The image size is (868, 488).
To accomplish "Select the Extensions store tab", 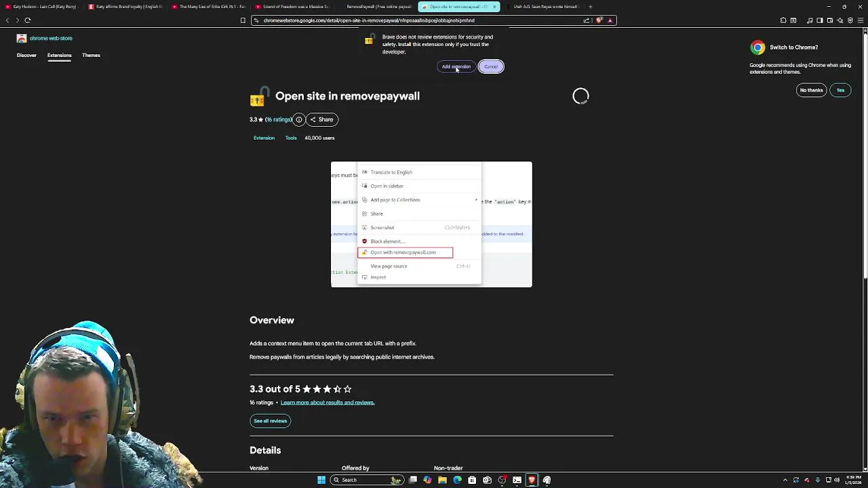I will coord(59,55).
